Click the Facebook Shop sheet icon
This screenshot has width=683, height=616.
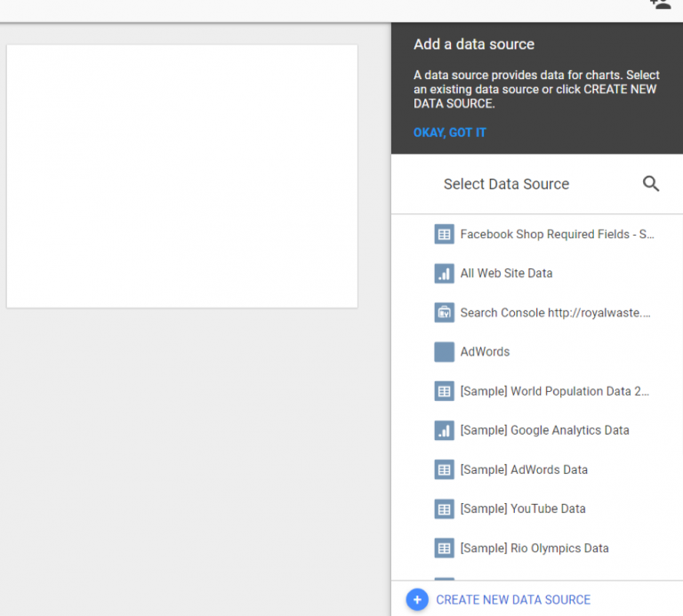pyautogui.click(x=444, y=234)
